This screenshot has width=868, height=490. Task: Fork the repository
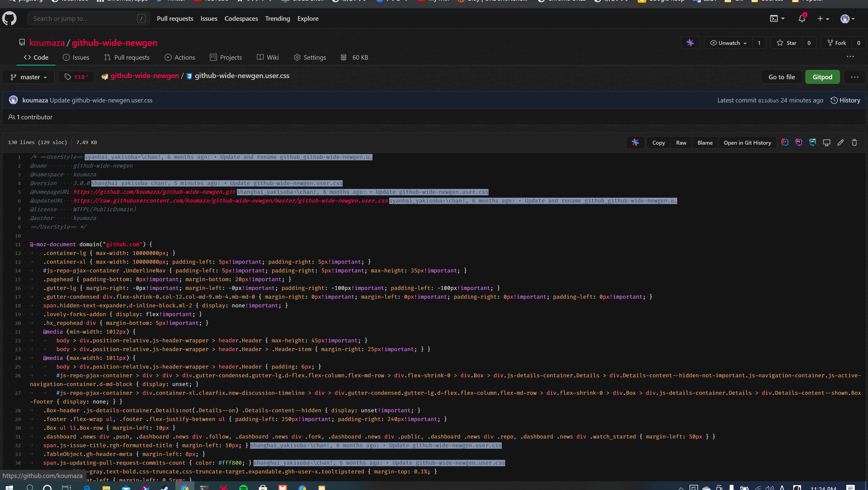[836, 43]
